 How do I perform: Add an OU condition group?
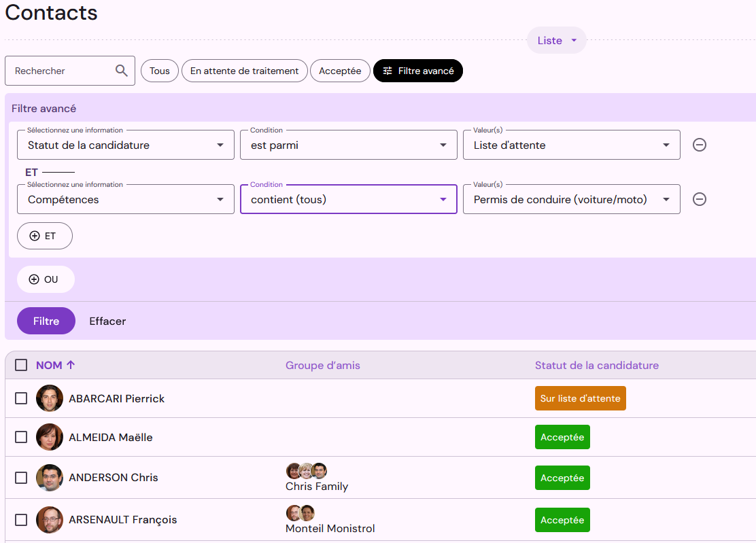click(x=46, y=279)
